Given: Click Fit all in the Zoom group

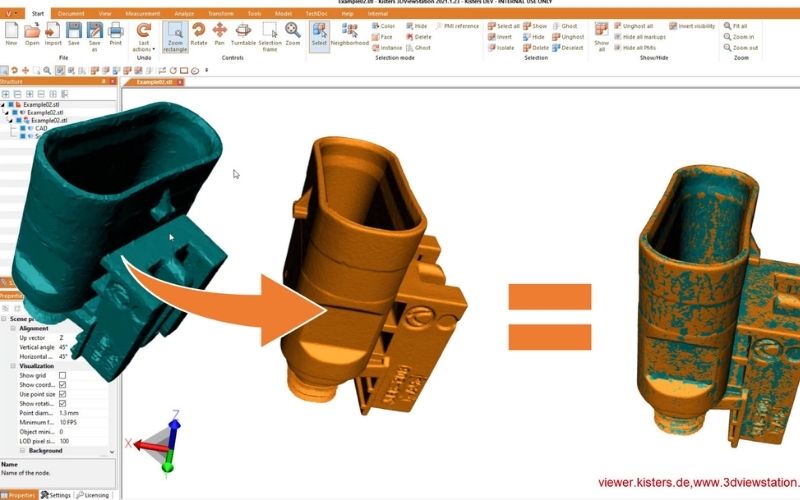Looking at the screenshot, I should [x=735, y=26].
